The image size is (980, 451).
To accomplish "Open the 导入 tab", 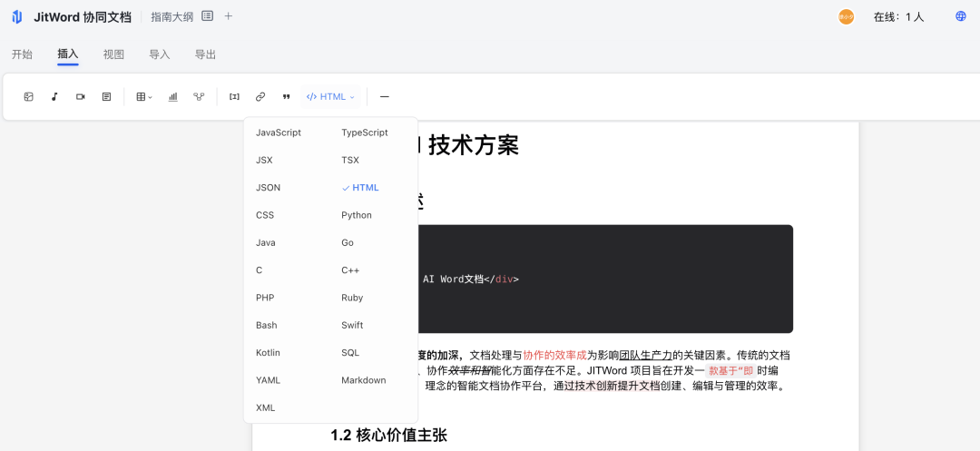I will click(160, 54).
